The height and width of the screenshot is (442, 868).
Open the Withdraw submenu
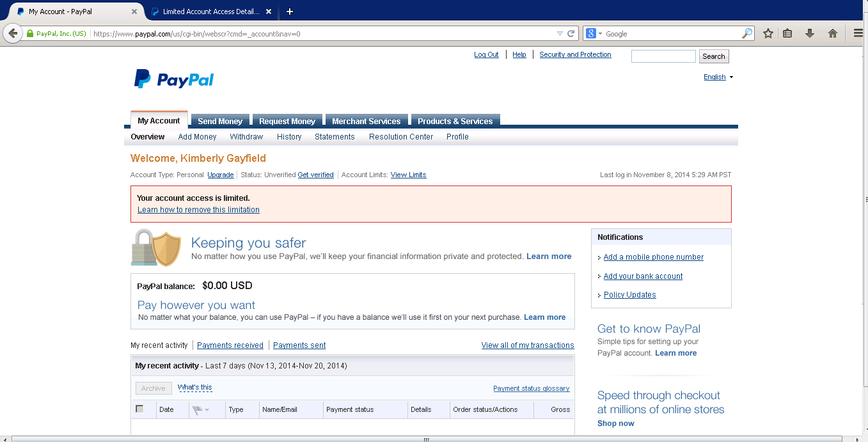click(246, 137)
